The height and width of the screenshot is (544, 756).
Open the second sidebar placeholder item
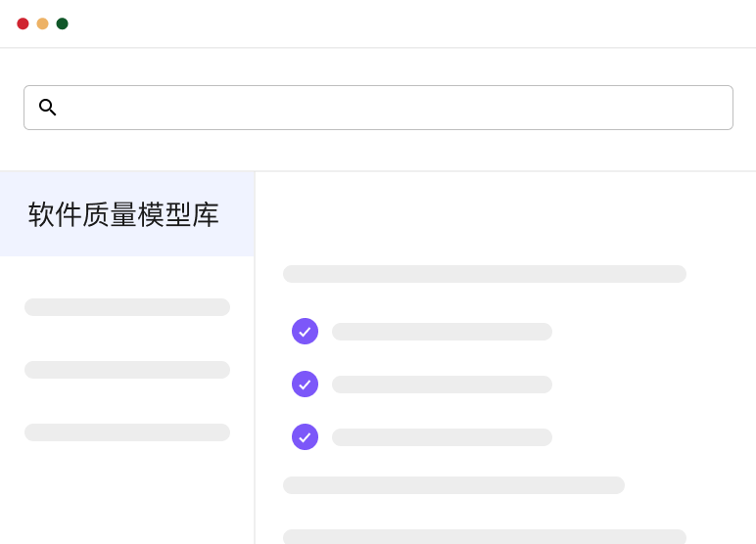pyautogui.click(x=127, y=370)
